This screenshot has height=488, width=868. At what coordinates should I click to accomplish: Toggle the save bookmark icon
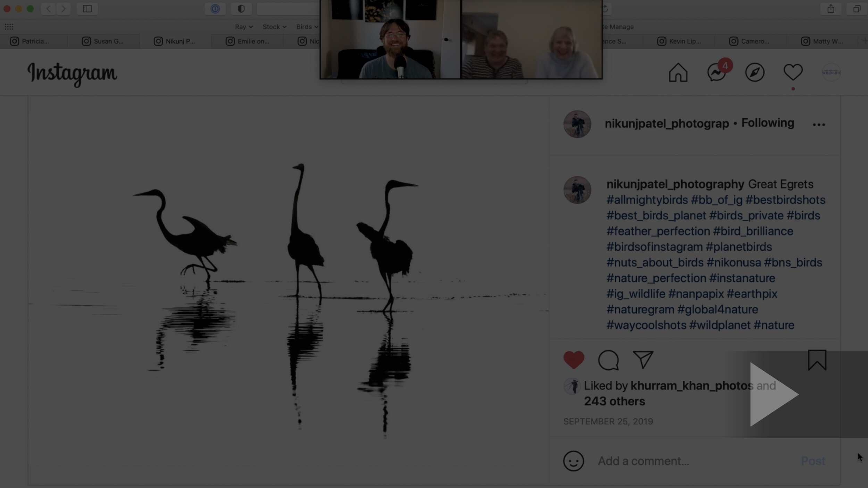pyautogui.click(x=817, y=360)
